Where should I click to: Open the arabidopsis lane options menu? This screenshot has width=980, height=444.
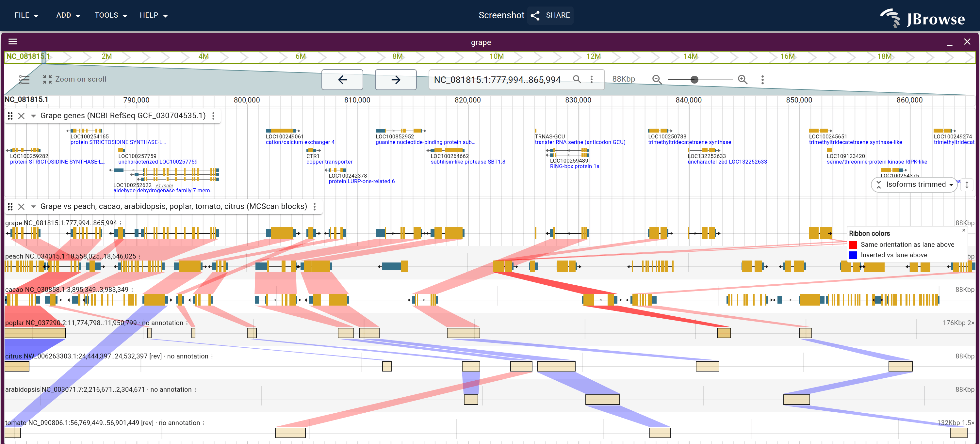click(x=195, y=389)
